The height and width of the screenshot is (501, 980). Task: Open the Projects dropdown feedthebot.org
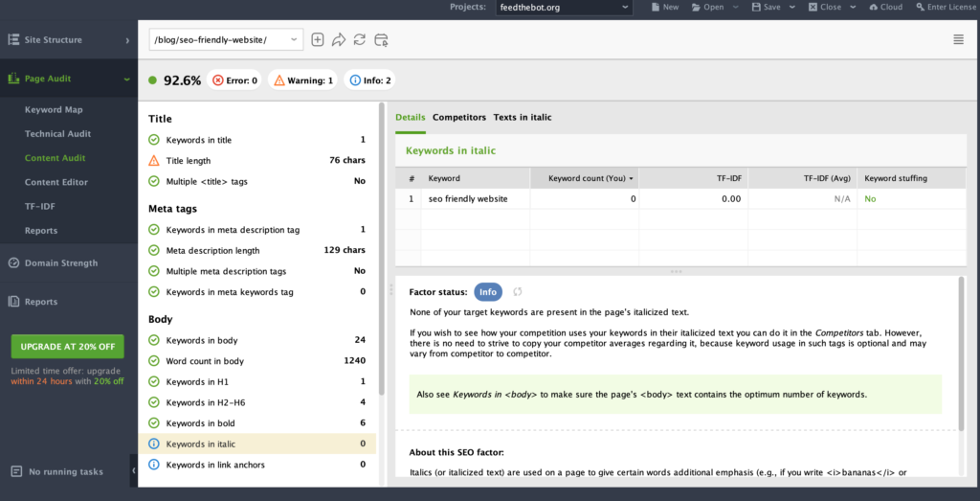click(x=564, y=7)
